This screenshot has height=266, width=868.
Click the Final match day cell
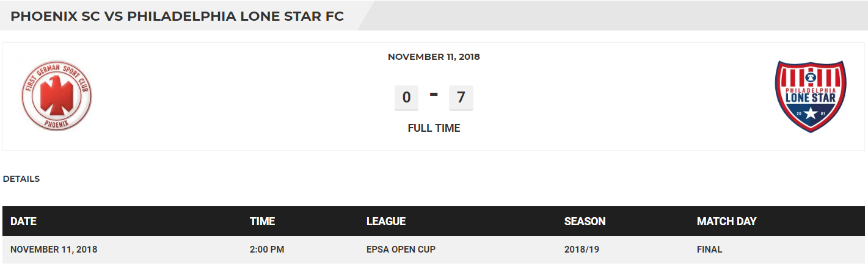(709, 250)
